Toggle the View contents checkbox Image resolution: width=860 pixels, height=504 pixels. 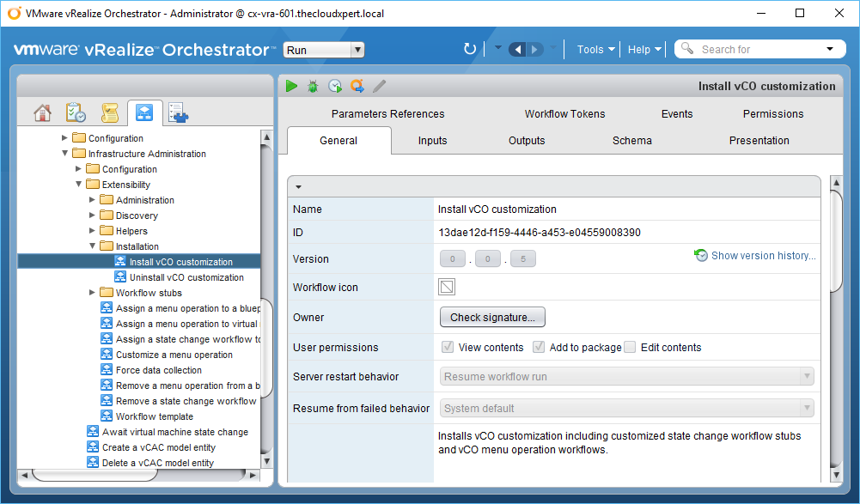(448, 348)
